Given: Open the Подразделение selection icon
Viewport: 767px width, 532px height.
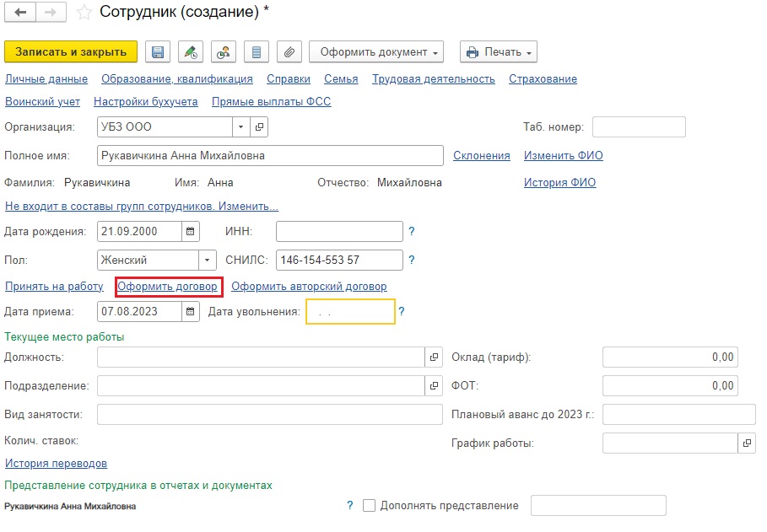Looking at the screenshot, I should [x=434, y=386].
